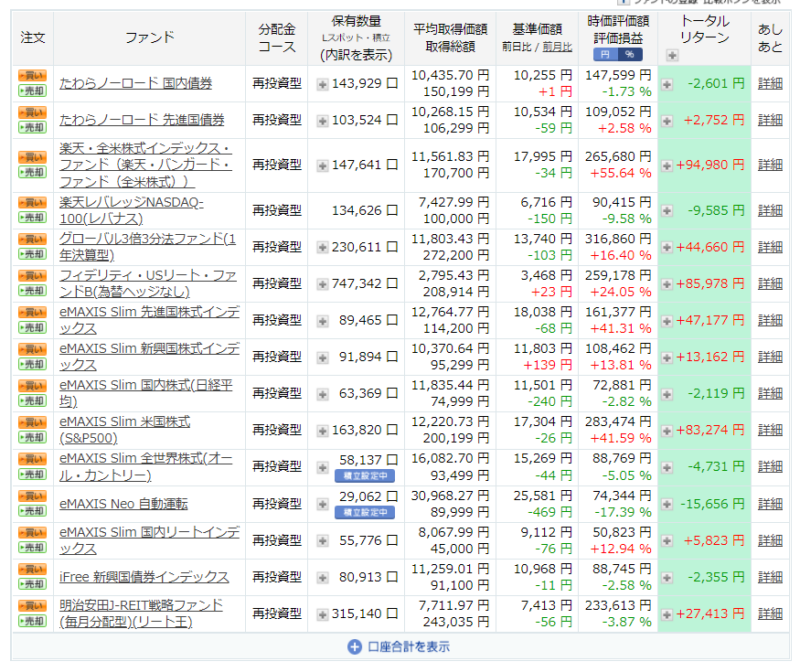Sell eMAXIS Slim 国内リートインデックス

(x=32, y=548)
